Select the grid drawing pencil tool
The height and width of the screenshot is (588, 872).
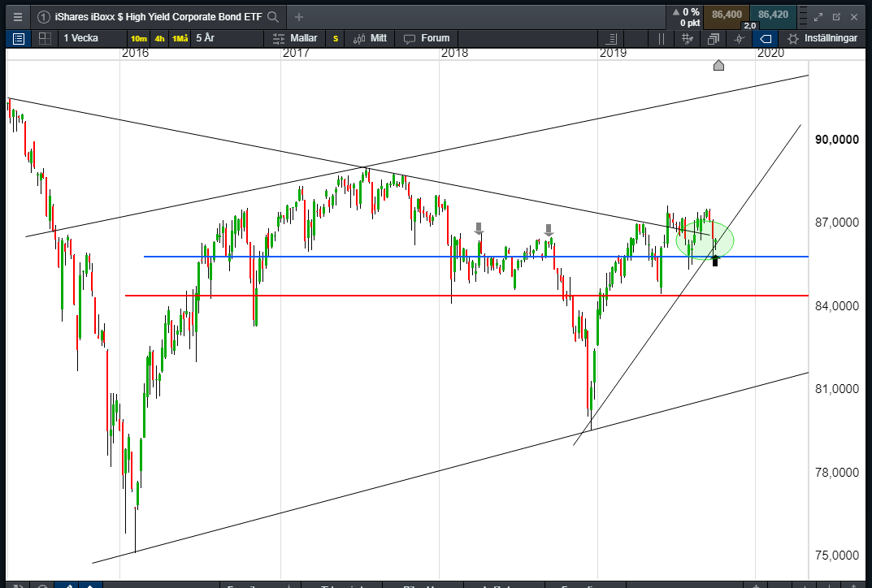688,39
